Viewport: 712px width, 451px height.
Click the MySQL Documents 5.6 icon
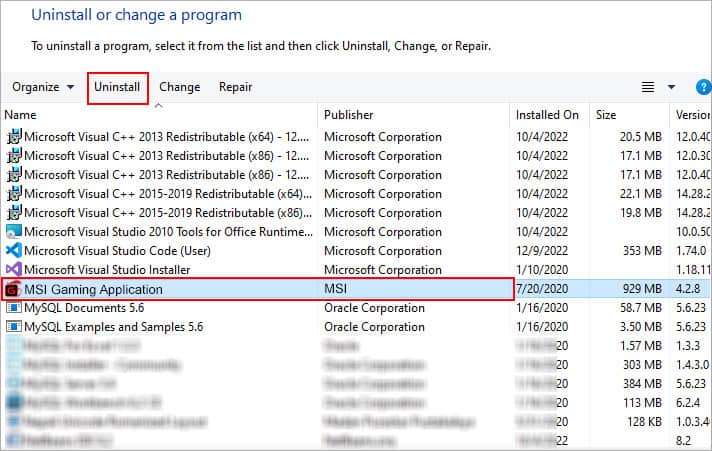tap(14, 308)
